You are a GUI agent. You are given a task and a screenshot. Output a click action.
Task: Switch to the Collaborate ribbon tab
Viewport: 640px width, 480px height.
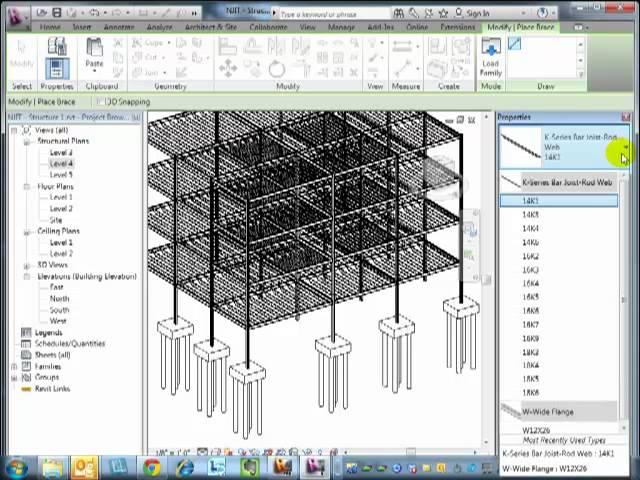(268, 27)
